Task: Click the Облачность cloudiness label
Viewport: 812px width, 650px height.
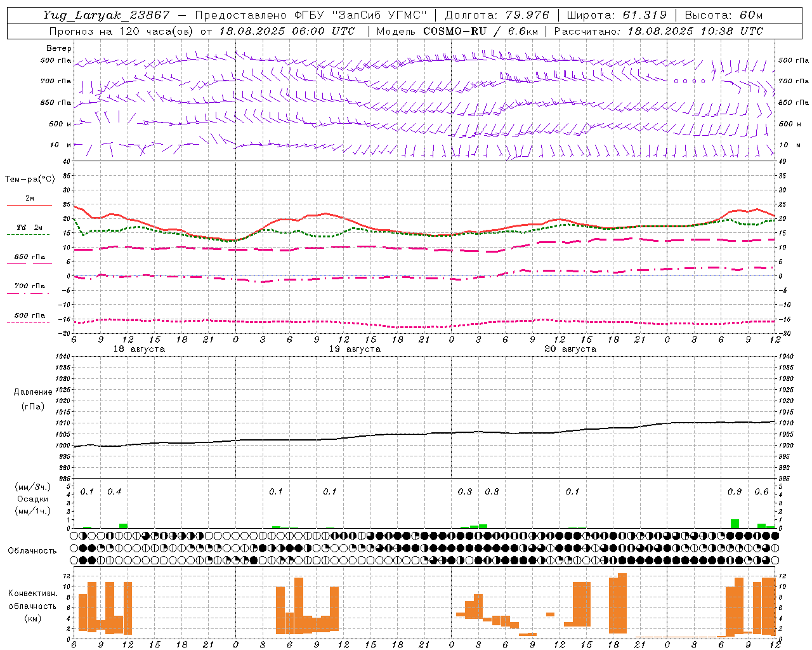Action: (x=32, y=550)
